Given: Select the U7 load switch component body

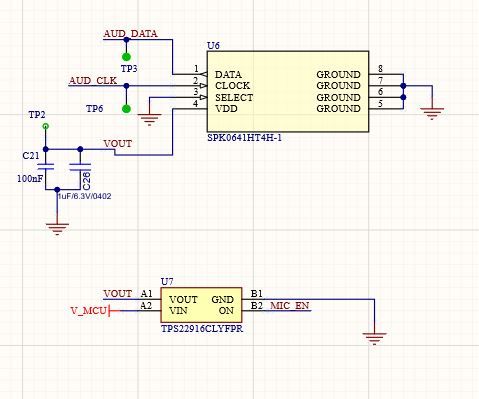Looking at the screenshot, I should point(201,305).
